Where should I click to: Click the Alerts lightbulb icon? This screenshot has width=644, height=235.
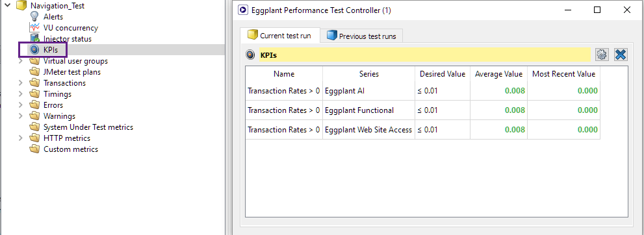pyautogui.click(x=34, y=17)
